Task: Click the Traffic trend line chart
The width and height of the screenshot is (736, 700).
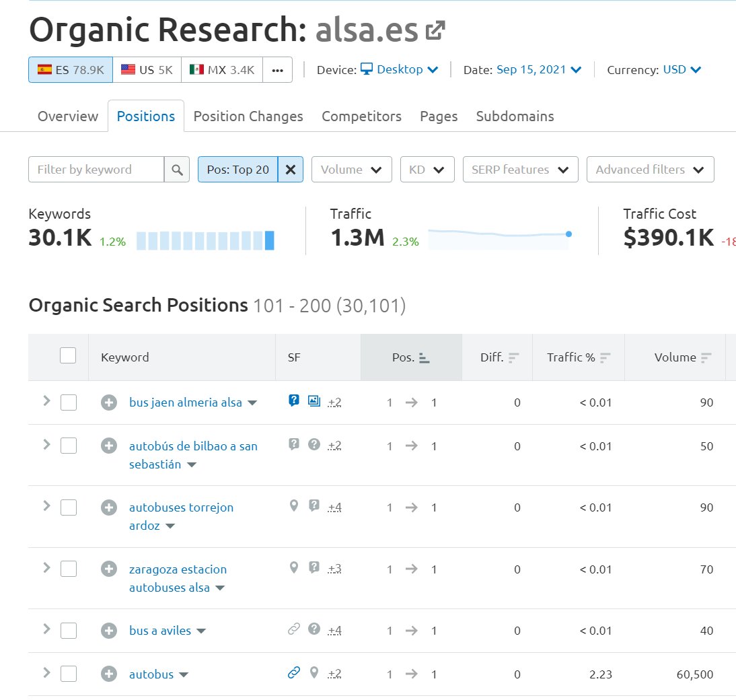Action: (x=500, y=238)
